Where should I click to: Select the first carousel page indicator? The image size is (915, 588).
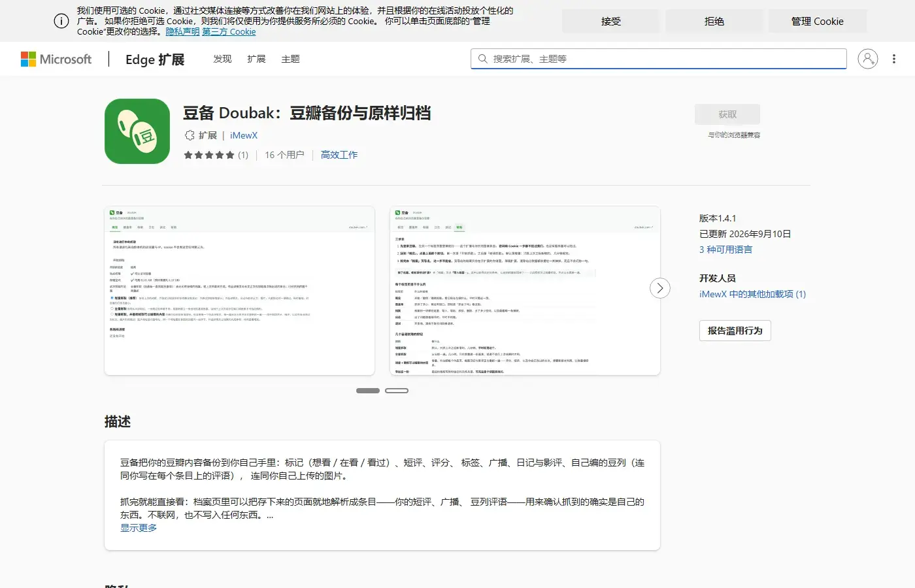point(368,391)
